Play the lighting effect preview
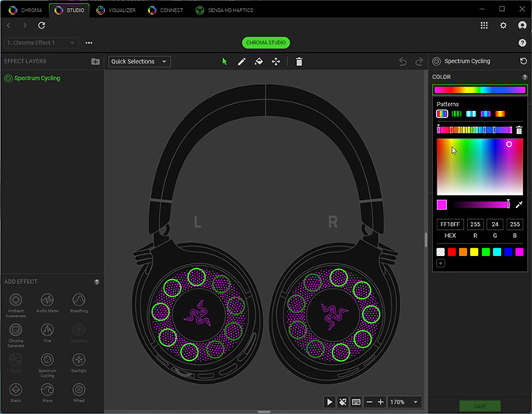Image resolution: width=532 pixels, height=414 pixels. (329, 402)
